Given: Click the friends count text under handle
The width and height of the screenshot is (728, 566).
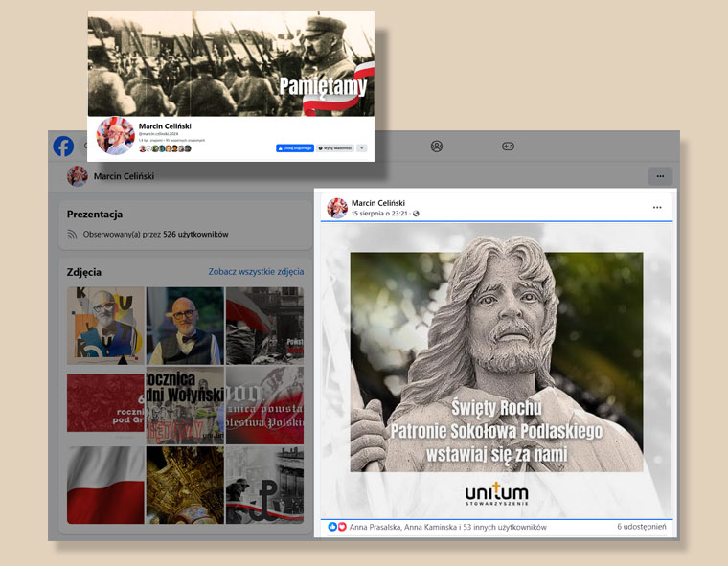Looking at the screenshot, I should coord(171,140).
